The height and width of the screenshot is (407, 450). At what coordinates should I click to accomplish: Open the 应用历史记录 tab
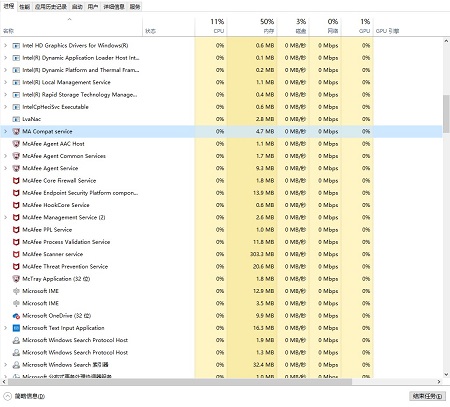[51, 7]
